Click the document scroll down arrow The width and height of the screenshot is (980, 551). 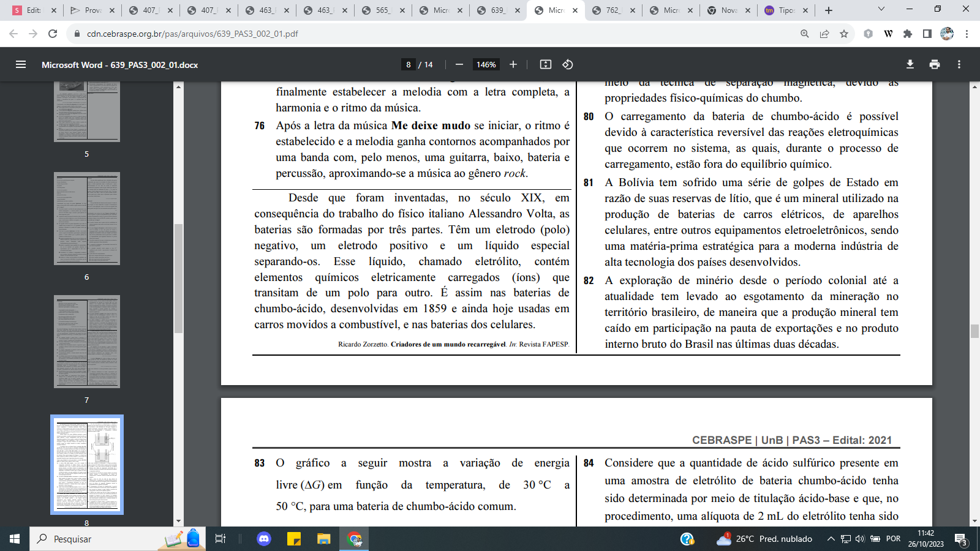pyautogui.click(x=974, y=522)
